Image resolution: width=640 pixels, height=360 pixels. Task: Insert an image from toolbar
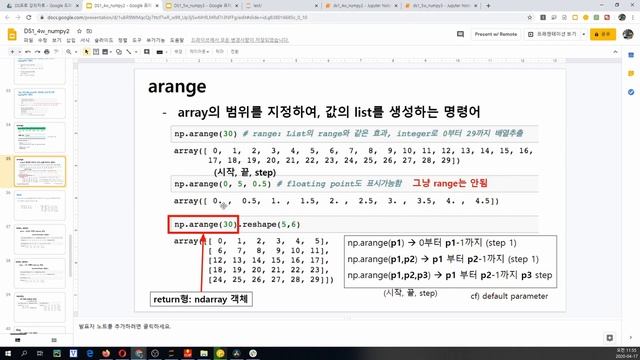click(105, 52)
